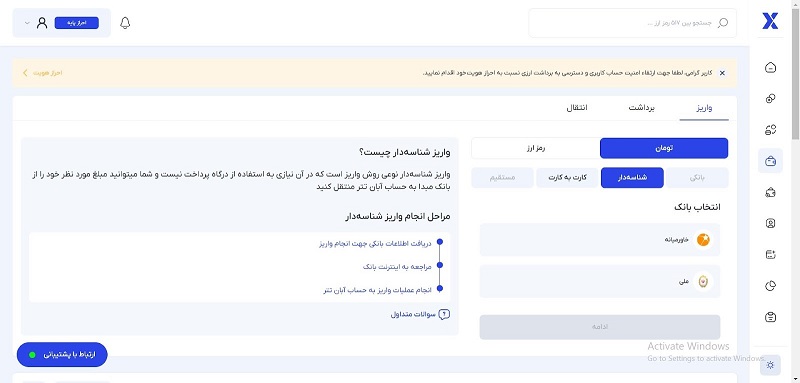The height and width of the screenshot is (383, 800).
Task: Choose the مستقیم deposit method
Action: pyautogui.click(x=503, y=177)
